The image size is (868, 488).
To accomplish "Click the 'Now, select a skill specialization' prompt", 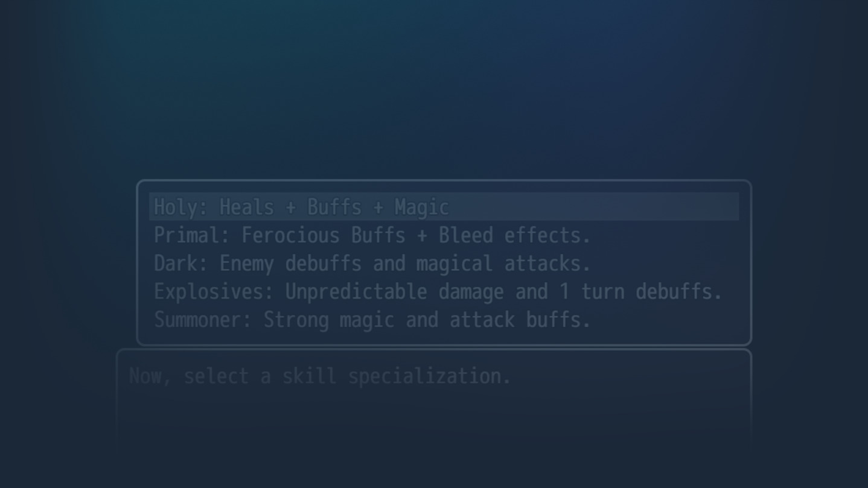I will coord(320,376).
